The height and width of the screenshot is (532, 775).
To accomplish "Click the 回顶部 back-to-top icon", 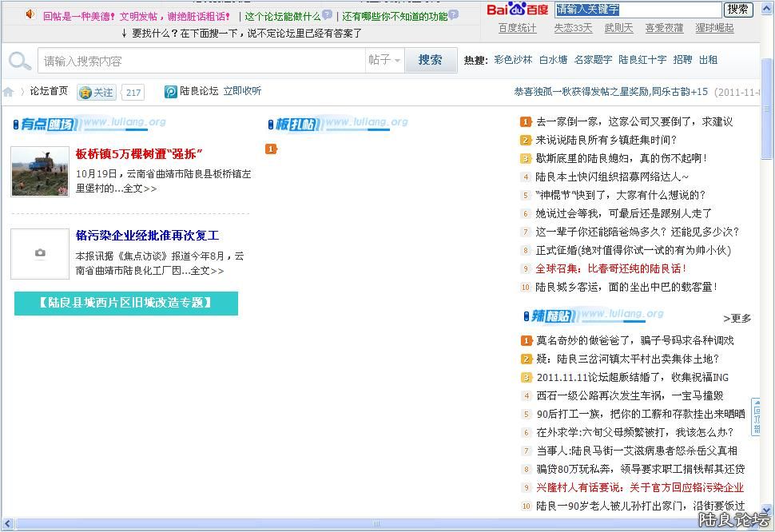I will pyautogui.click(x=756, y=416).
